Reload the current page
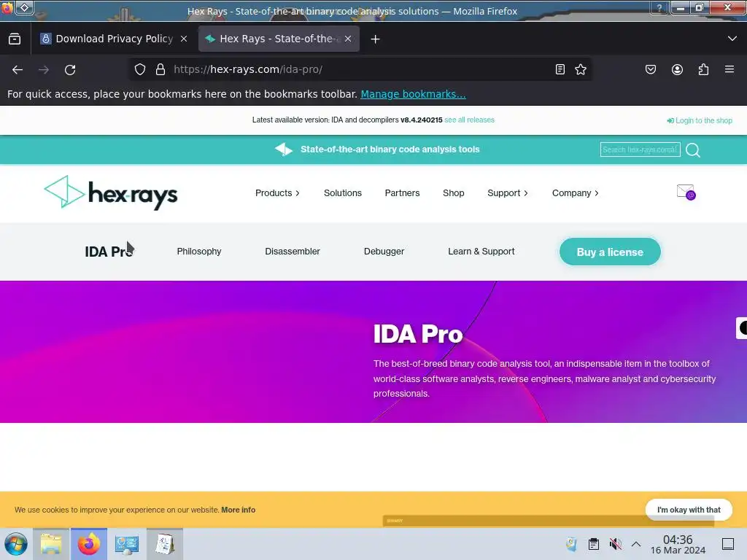The image size is (747, 560). 70,69
